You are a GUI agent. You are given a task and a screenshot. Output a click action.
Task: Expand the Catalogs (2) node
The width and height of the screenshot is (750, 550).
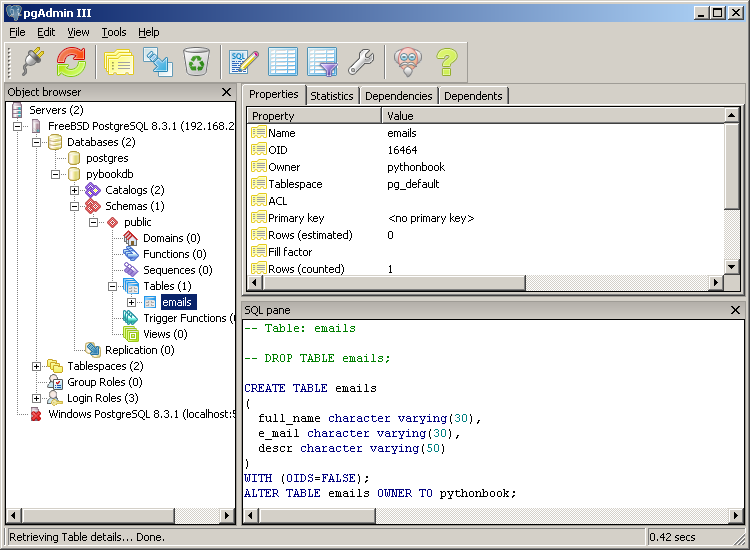[x=75, y=190]
